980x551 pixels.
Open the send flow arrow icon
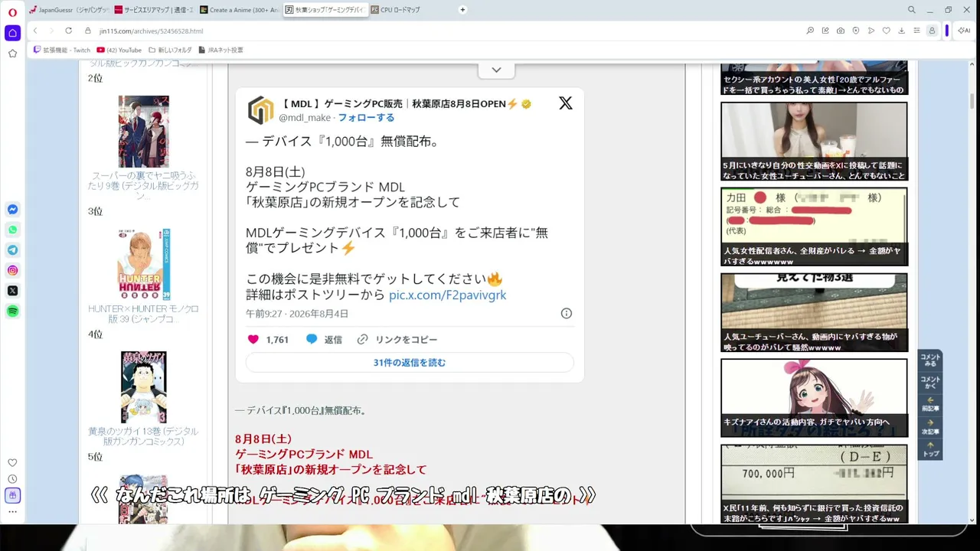871,31
